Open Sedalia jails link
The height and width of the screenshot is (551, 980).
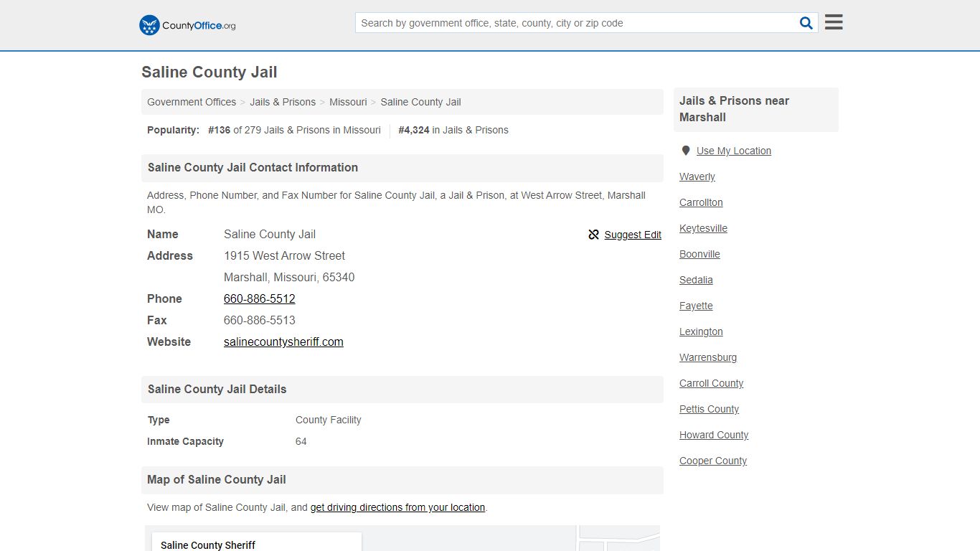pyautogui.click(x=696, y=280)
